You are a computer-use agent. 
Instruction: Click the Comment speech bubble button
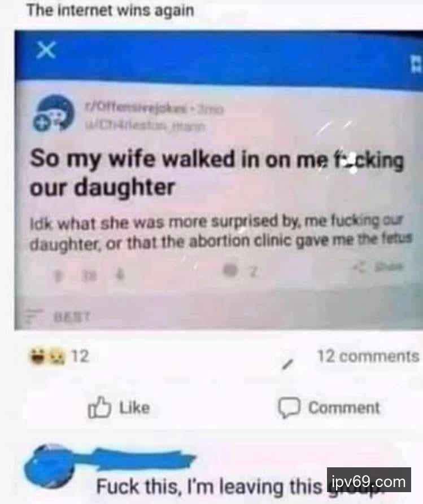point(329,407)
